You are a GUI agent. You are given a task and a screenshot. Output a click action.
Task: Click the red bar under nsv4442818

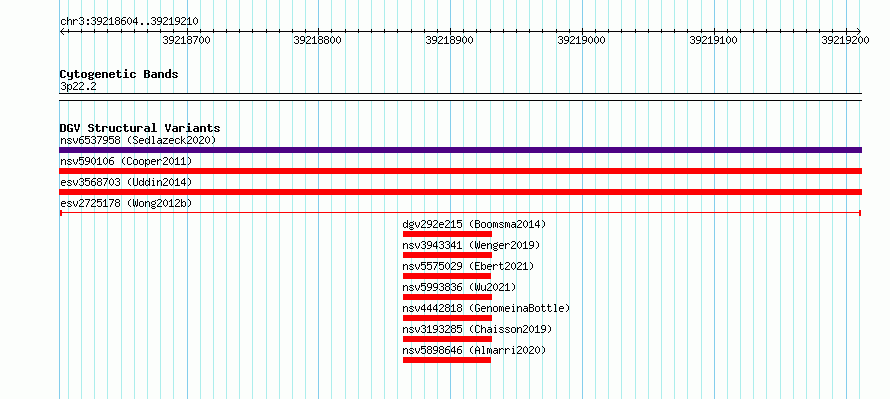pyautogui.click(x=447, y=318)
